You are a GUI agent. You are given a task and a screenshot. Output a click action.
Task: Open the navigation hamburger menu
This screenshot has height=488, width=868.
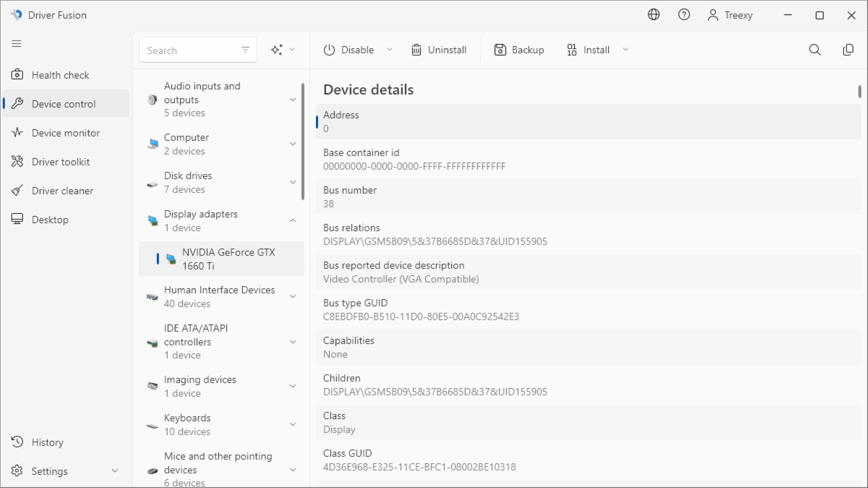[x=16, y=43]
